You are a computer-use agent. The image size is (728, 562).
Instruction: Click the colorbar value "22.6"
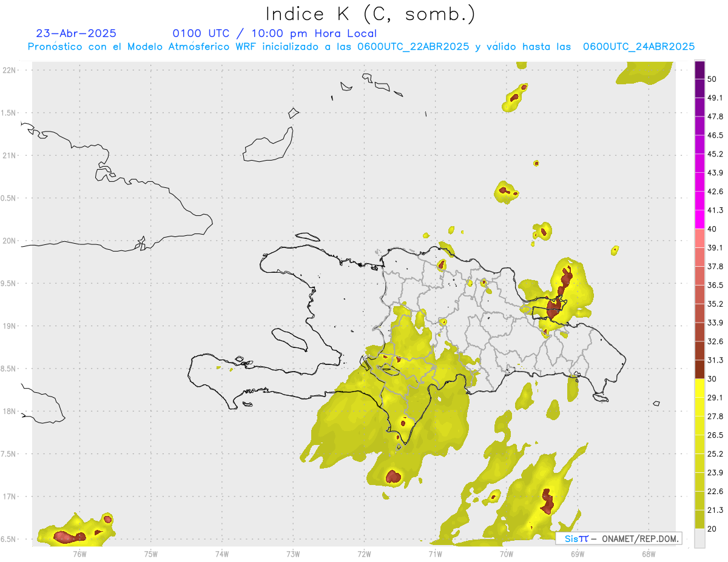(715, 492)
